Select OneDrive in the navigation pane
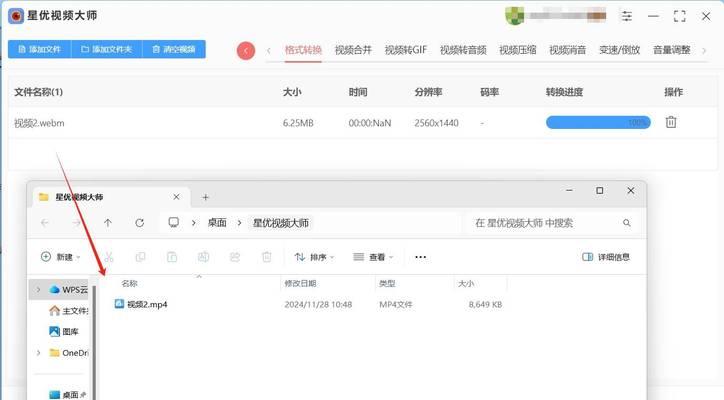Screen dimensions: 724x400 pyautogui.click(x=68, y=353)
